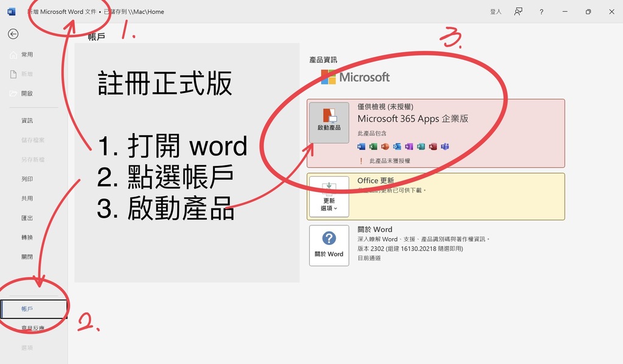Click the question mark help icon
The width and height of the screenshot is (623, 364).
click(x=541, y=12)
